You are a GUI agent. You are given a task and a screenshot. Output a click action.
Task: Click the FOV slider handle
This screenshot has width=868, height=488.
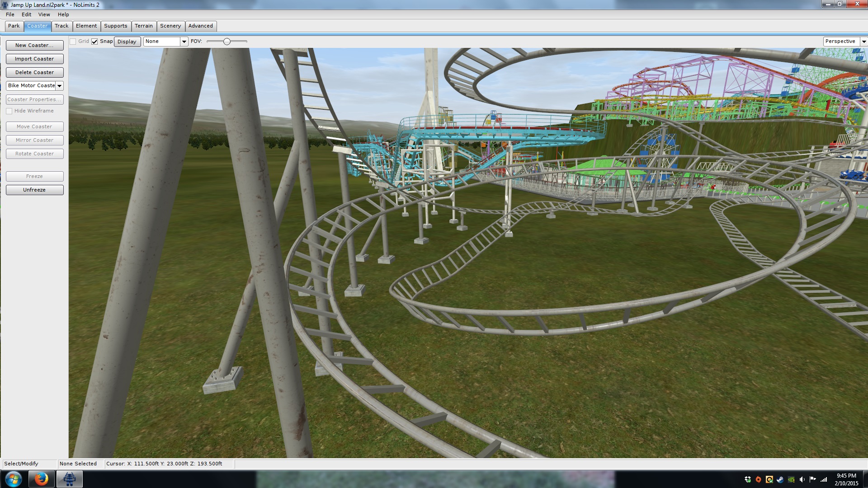click(227, 42)
